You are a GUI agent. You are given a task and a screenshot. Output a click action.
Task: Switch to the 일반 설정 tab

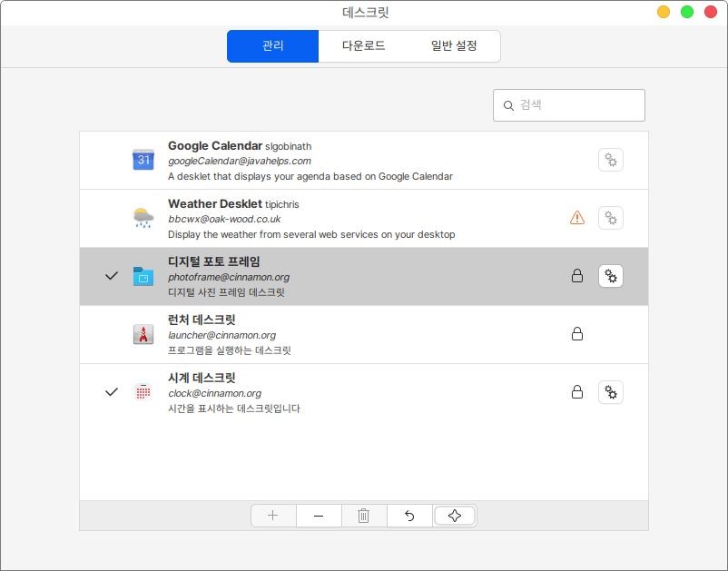click(454, 46)
